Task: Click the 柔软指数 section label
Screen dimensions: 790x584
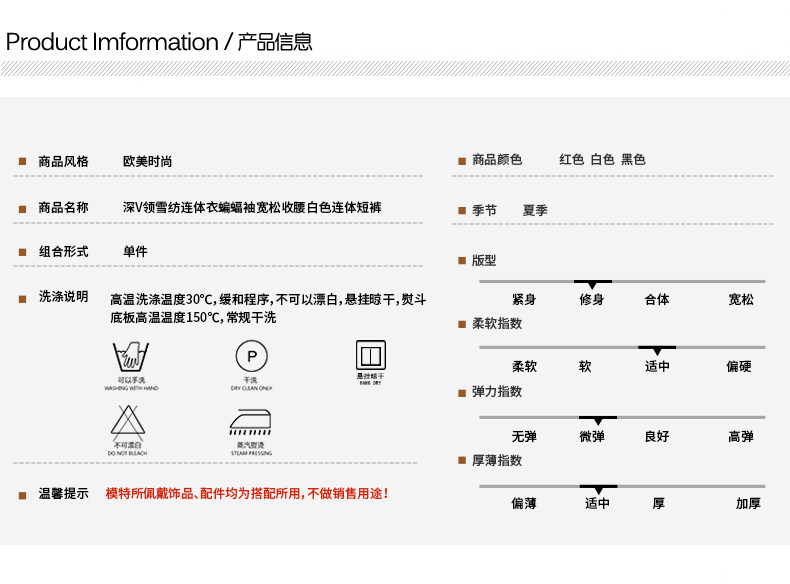Action: click(x=497, y=323)
